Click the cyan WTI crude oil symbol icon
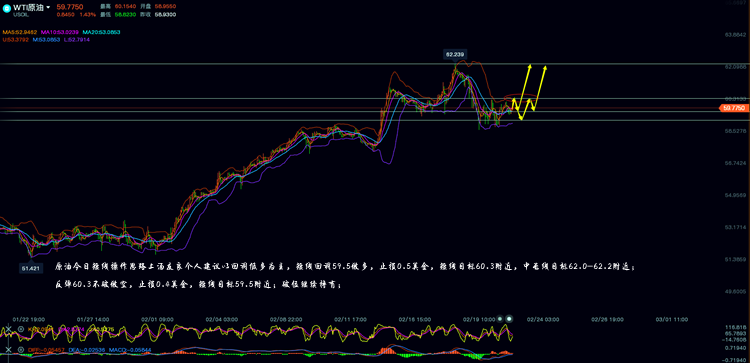The height and width of the screenshot is (363, 750). 7,8
